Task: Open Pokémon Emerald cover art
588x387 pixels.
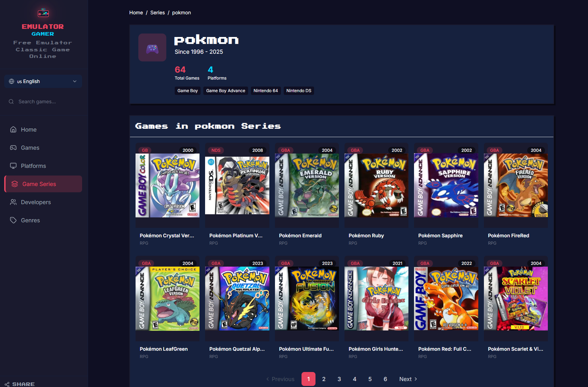Action: pyautogui.click(x=306, y=185)
